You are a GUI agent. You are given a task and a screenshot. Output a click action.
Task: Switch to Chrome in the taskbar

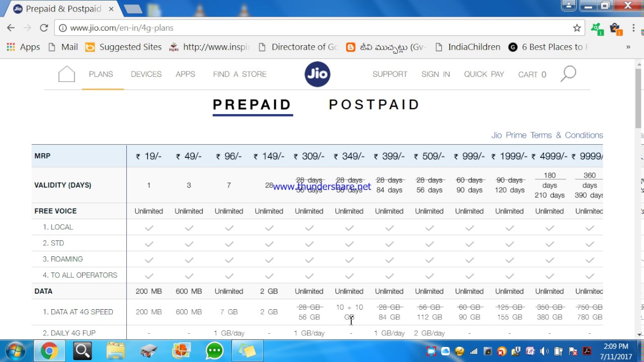click(49, 351)
